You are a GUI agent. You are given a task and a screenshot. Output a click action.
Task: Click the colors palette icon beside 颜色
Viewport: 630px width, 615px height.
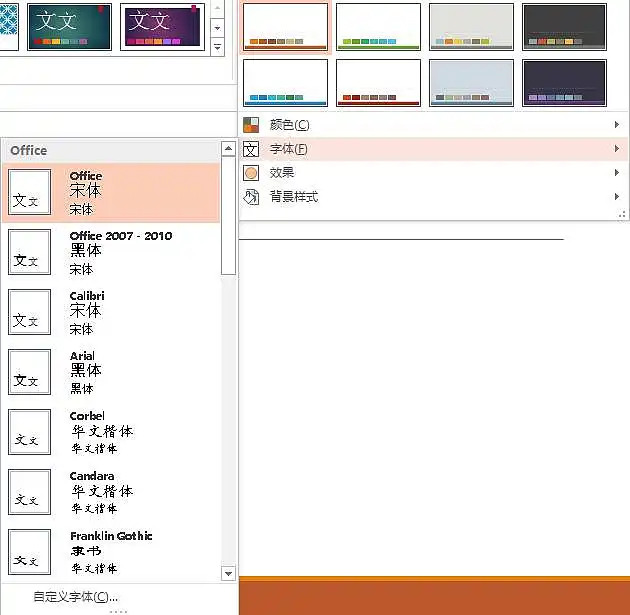point(251,125)
